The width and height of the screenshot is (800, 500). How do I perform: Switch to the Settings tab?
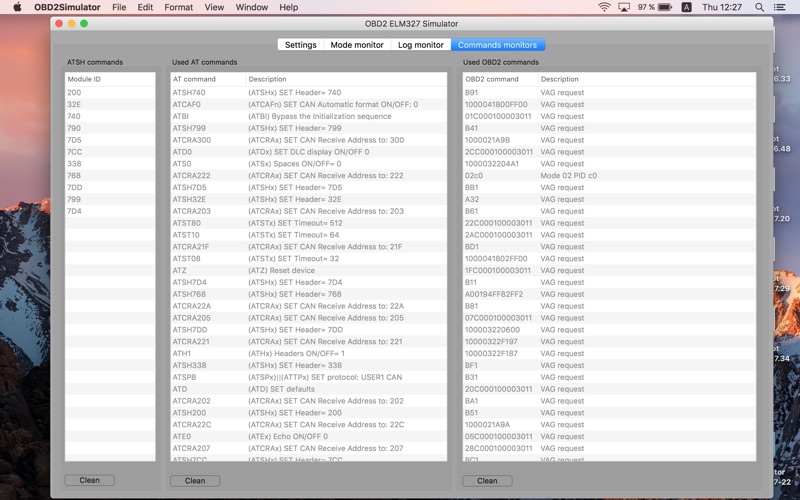(x=301, y=45)
